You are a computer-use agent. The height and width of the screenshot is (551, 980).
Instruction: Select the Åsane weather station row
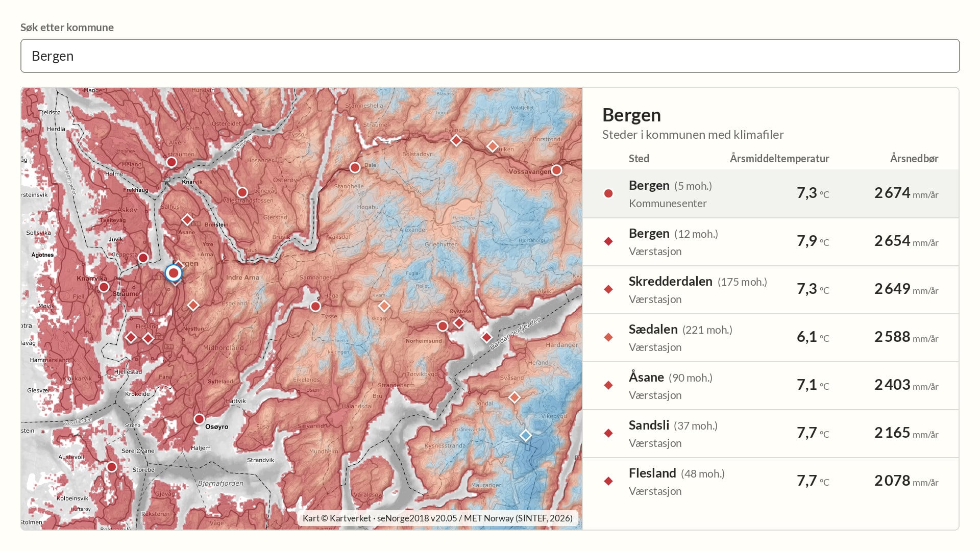tap(771, 386)
